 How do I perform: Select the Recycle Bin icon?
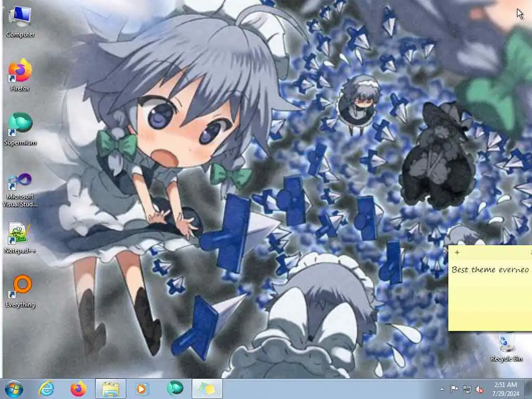(506, 347)
